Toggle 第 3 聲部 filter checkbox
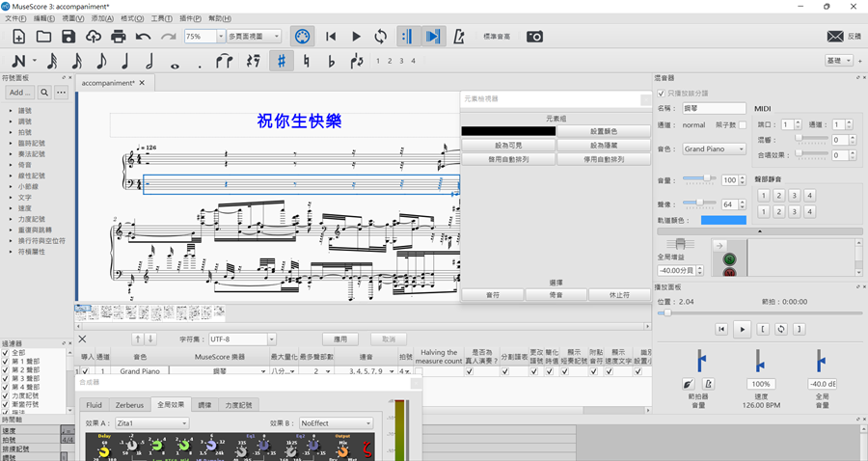This screenshot has width=868, height=461. [x=6, y=378]
